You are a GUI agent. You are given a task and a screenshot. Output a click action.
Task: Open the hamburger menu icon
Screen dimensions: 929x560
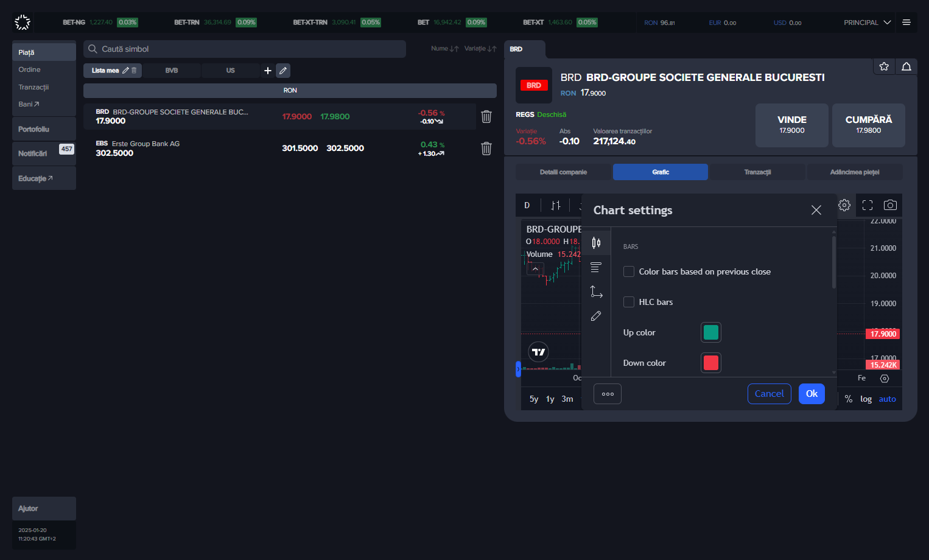(x=906, y=23)
